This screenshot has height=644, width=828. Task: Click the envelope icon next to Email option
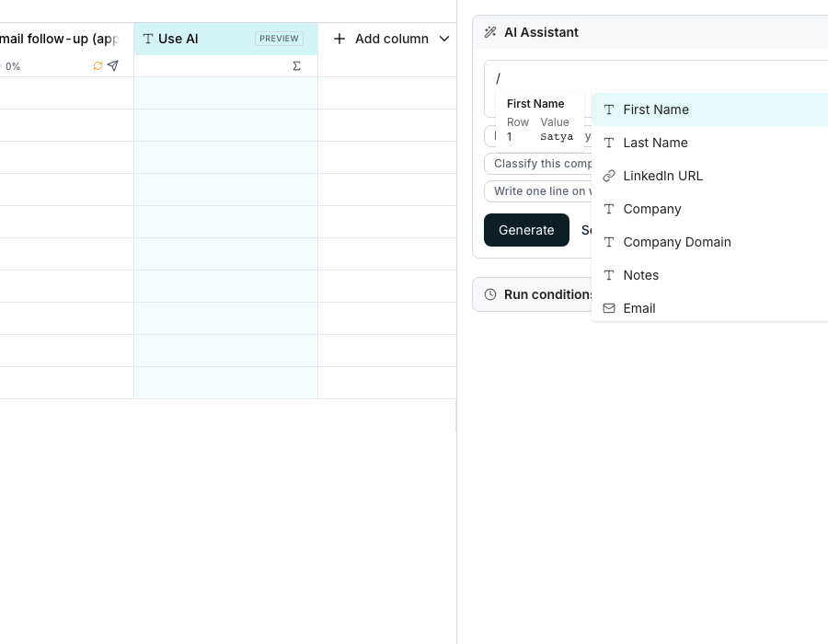(x=609, y=308)
